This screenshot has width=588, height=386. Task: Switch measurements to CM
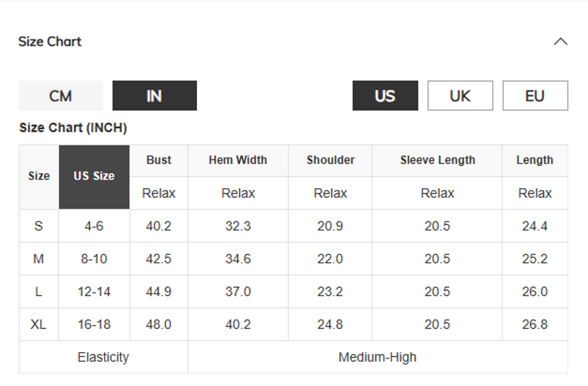click(x=61, y=96)
